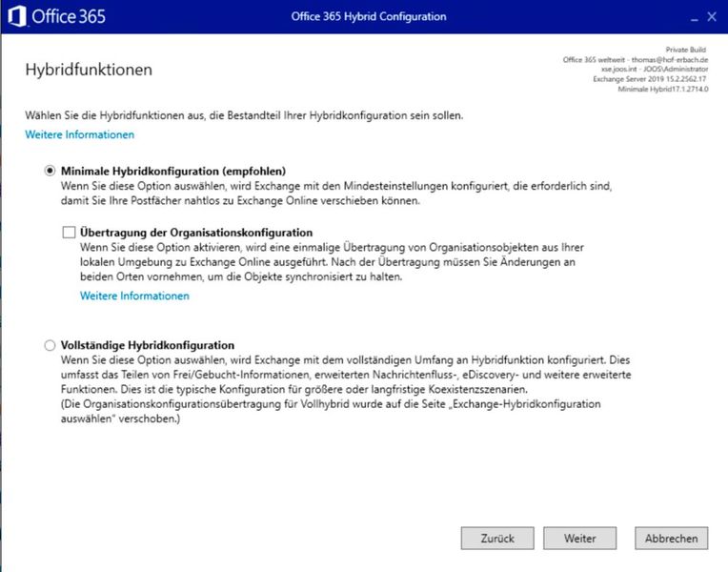The image size is (728, 572).
Task: Click the Minimale Hybridkonfiguration (empfohlen) label
Action: tap(173, 171)
